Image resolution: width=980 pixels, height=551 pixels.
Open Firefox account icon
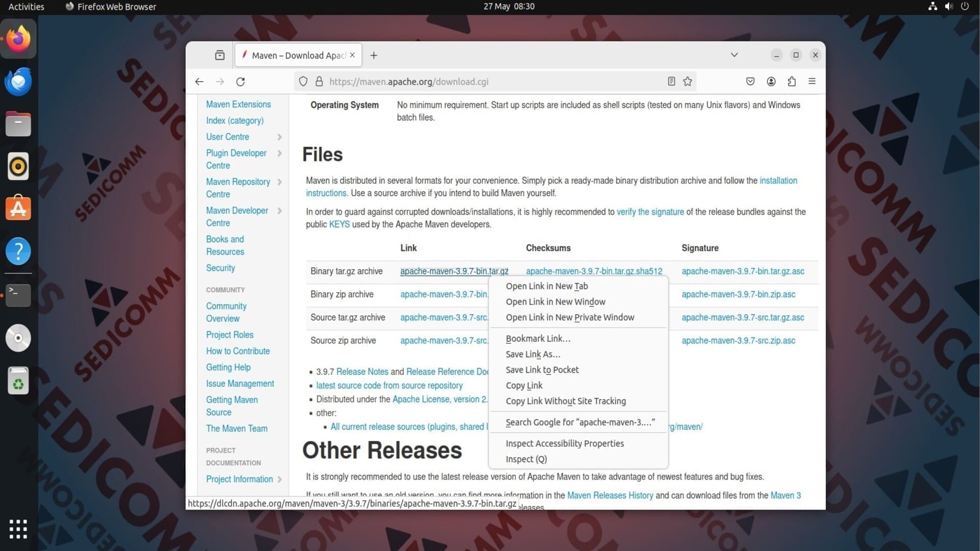pyautogui.click(x=771, y=82)
